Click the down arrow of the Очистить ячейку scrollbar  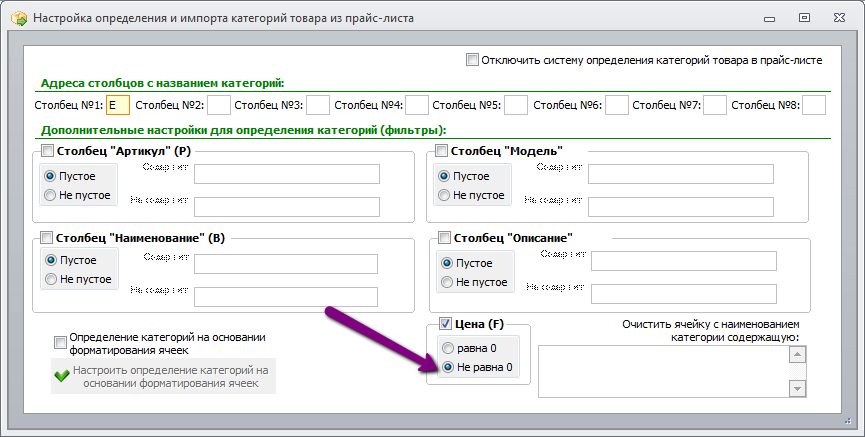797,388
